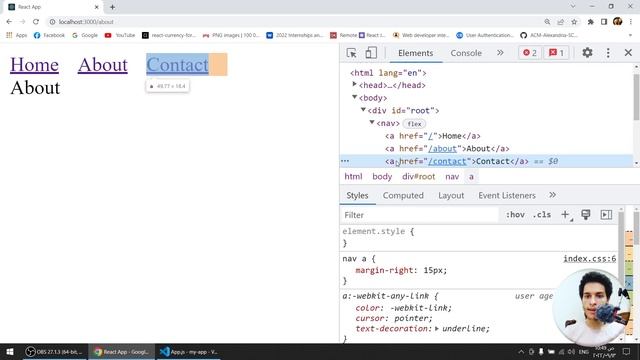Image resolution: width=640 pixels, height=360 pixels.
Task: Toggle computed styles sidebar icon
Action: [x=606, y=215]
